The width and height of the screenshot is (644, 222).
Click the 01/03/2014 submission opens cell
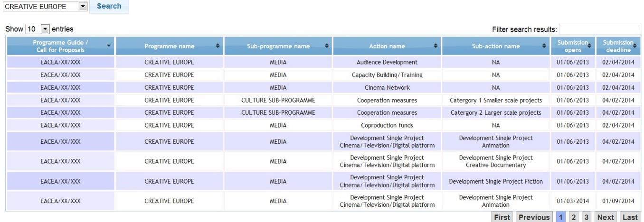click(x=573, y=201)
